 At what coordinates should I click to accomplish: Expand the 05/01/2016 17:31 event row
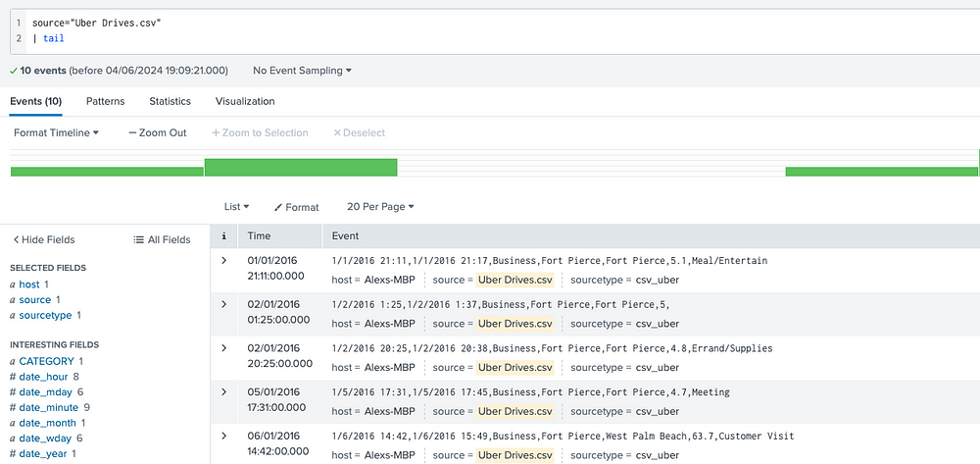[x=223, y=391]
